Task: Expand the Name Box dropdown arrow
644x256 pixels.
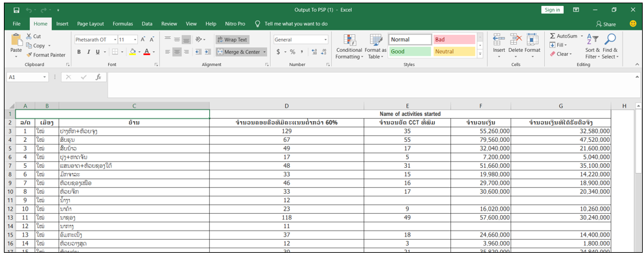Action: [x=45, y=77]
